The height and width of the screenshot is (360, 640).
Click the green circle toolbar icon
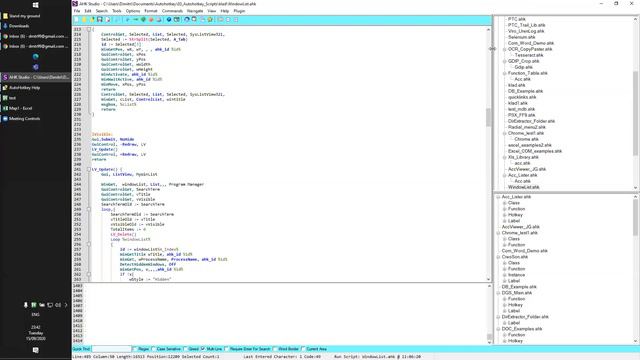click(x=143, y=20)
